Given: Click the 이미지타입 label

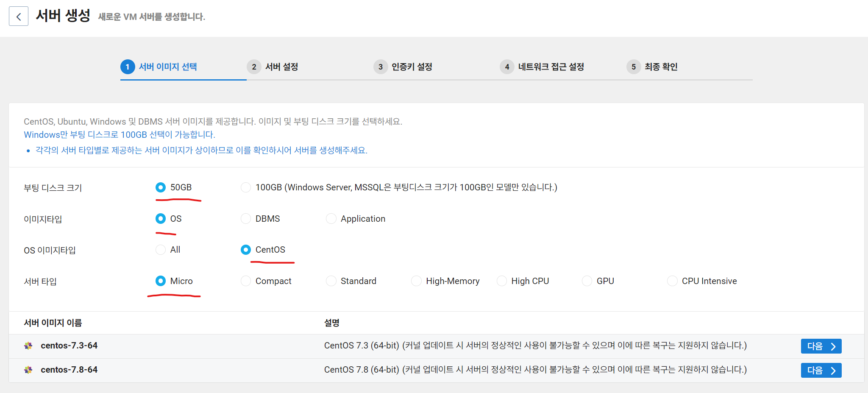Looking at the screenshot, I should click(x=43, y=219).
